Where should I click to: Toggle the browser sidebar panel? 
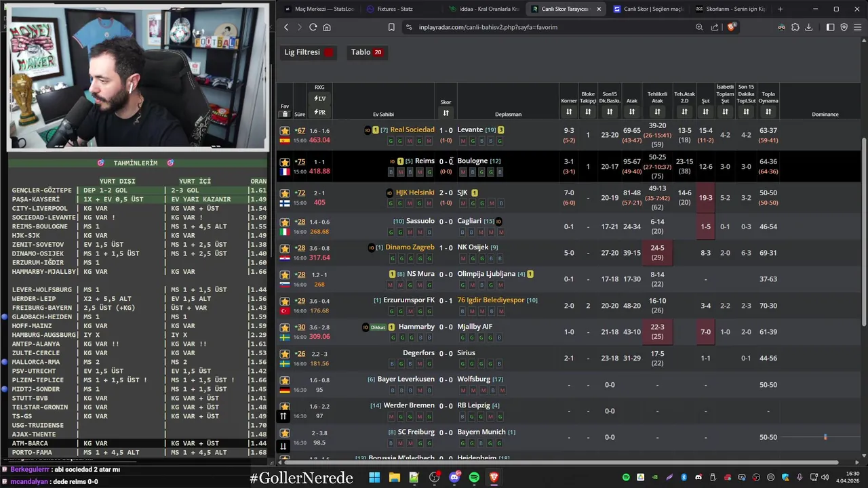[x=831, y=27]
